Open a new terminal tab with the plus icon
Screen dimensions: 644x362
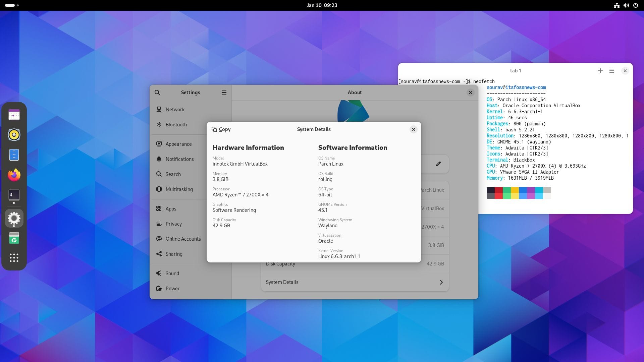coord(600,71)
